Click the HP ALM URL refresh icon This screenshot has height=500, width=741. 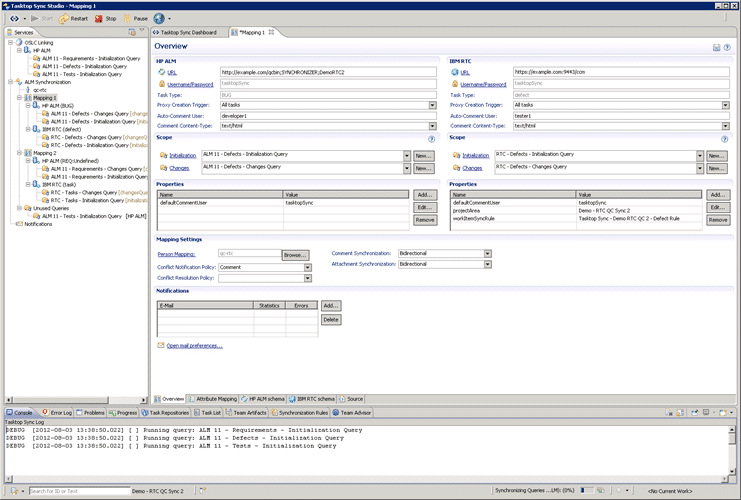[162, 72]
